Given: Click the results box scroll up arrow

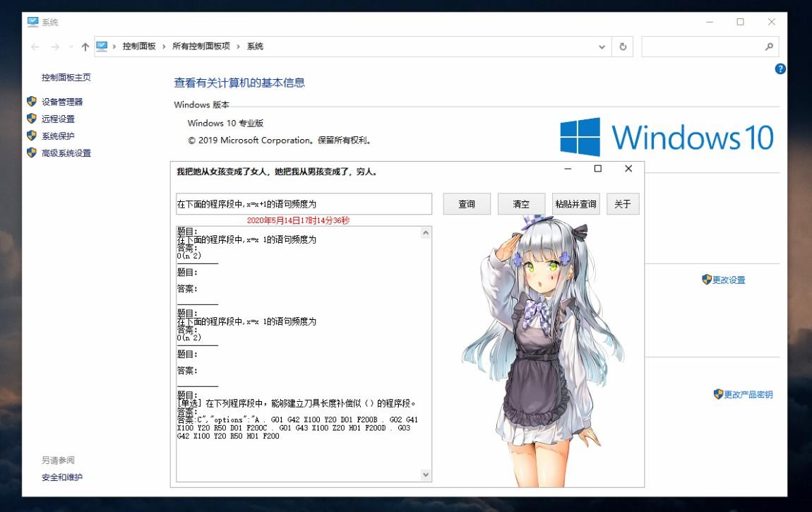Looking at the screenshot, I should (x=426, y=233).
